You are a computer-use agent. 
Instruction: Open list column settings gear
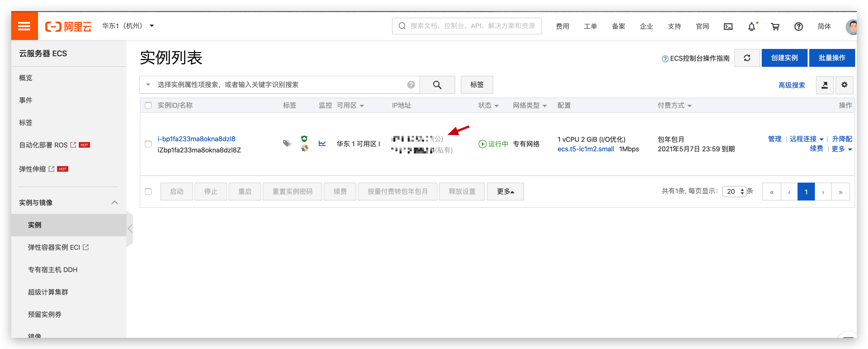click(x=845, y=85)
